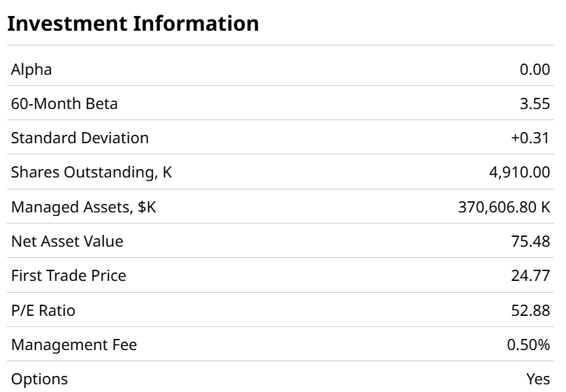The image size is (566, 392).
Task: Click the Alpha value 0.00
Action: tap(535, 69)
